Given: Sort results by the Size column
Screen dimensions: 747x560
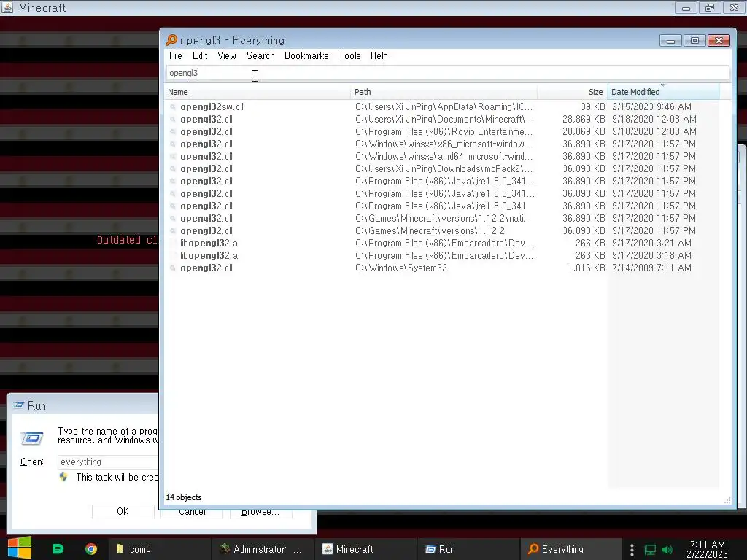Looking at the screenshot, I should 572,92.
